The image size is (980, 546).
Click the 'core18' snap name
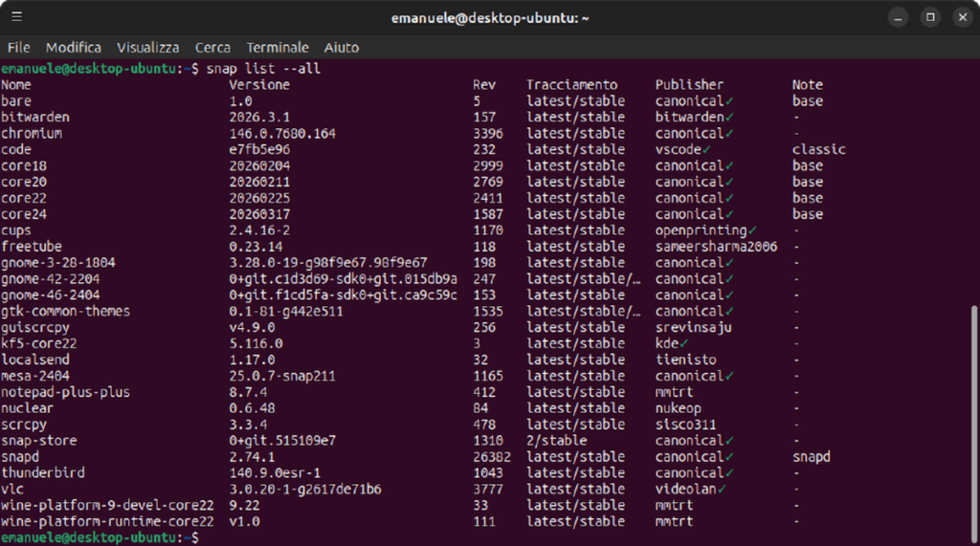click(24, 166)
